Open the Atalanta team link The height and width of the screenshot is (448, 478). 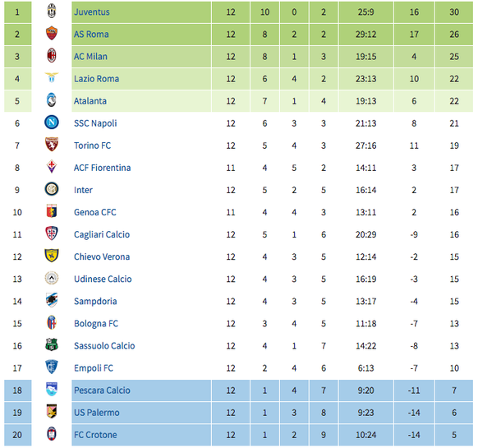click(x=90, y=101)
